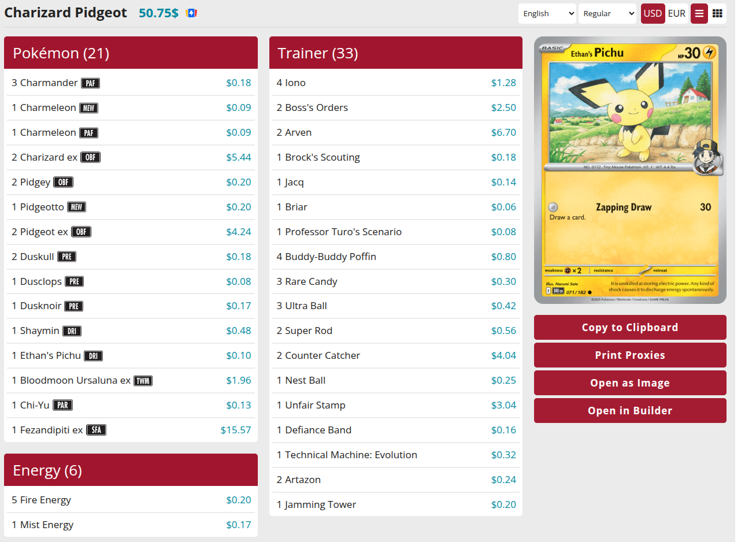Click the Charizard Pidgeot deck title
Image resolution: width=756 pixels, height=542 pixels.
[x=65, y=13]
